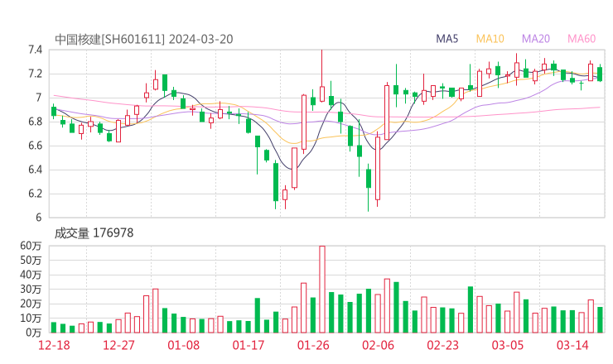Click the 6.2 price axis label
613x364 pixels.
(35, 194)
